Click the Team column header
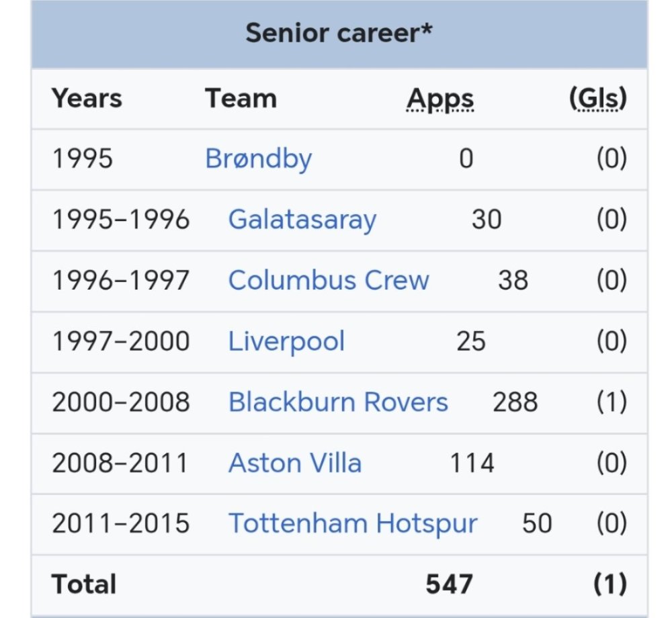The width and height of the screenshot is (672, 618). [x=241, y=99]
